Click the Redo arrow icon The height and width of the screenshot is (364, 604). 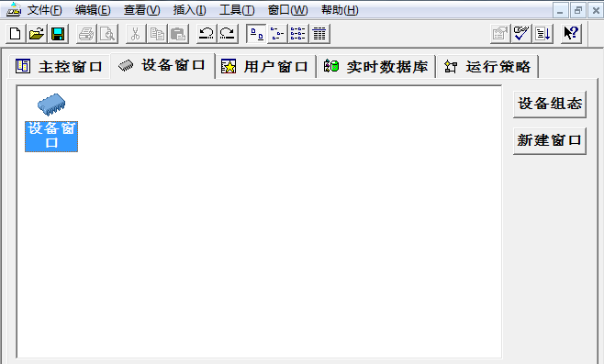click(x=228, y=34)
